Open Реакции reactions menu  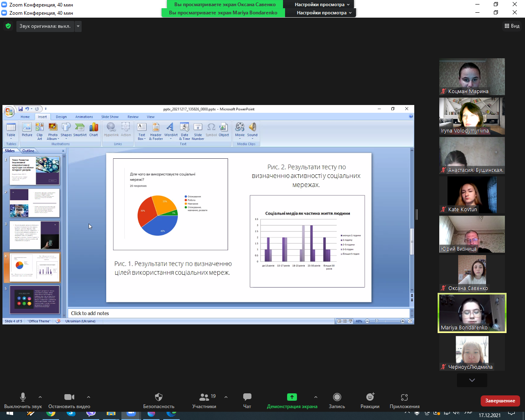[x=370, y=401]
